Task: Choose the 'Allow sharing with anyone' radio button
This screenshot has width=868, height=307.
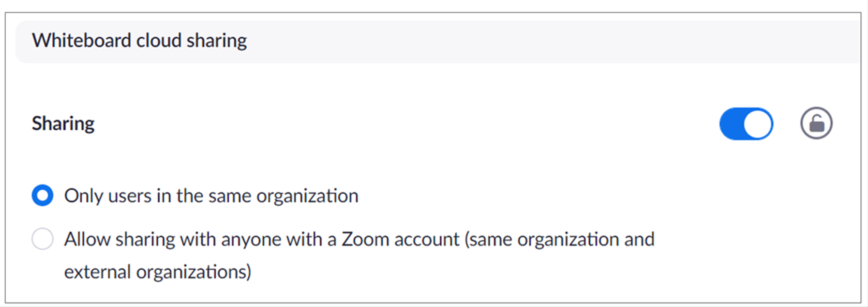Action: [43, 239]
